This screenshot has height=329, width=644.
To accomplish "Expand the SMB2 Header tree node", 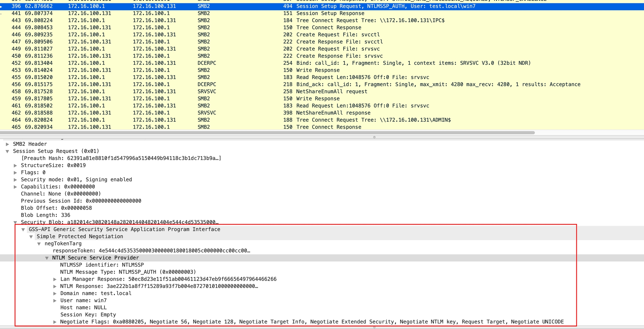I will click(x=8, y=144).
